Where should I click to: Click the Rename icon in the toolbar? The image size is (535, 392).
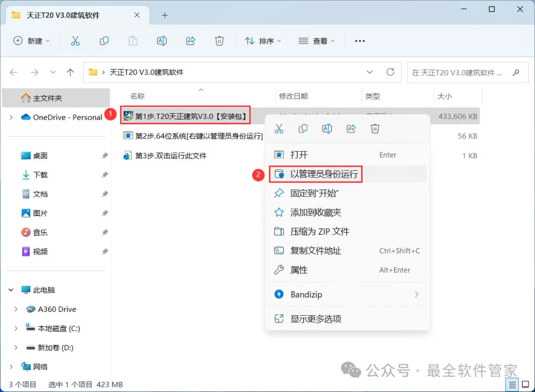[x=161, y=41]
